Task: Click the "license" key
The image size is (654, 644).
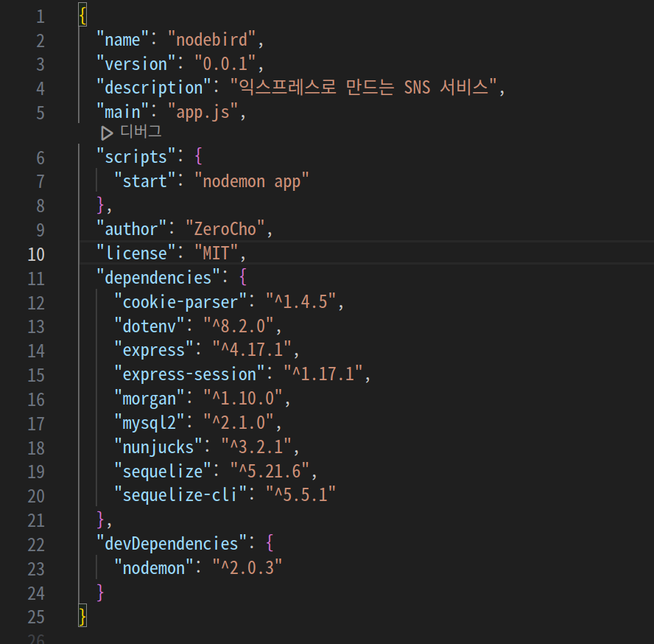Action: 136,253
